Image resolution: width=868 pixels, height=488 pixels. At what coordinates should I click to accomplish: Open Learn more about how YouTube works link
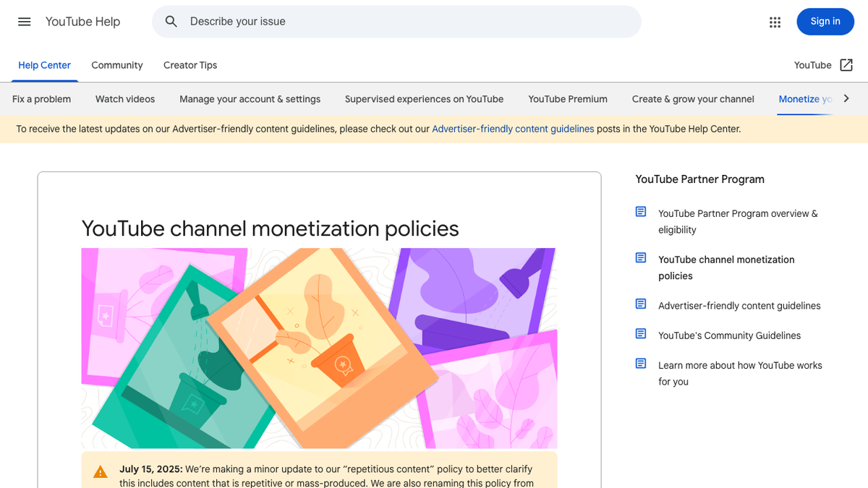pos(740,373)
